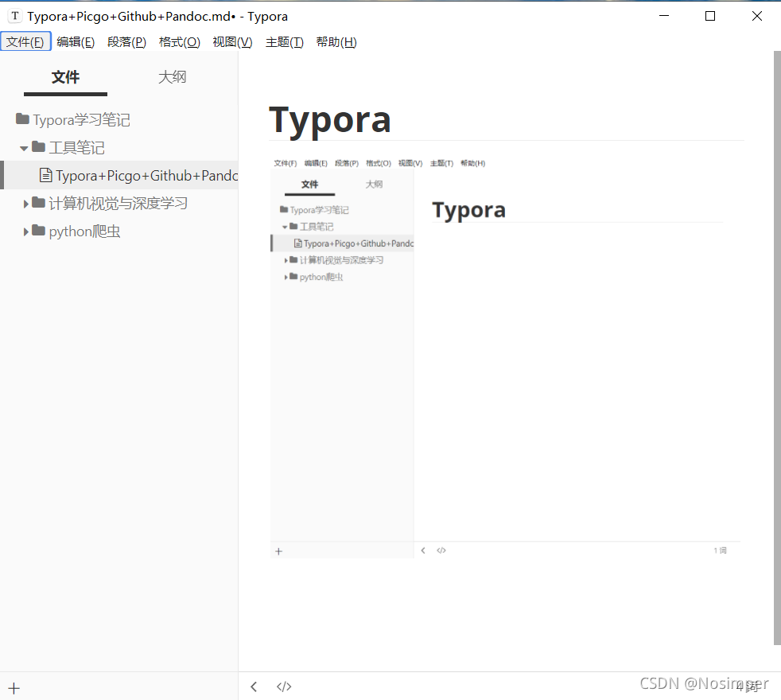Hide the sidebar with the back chevron
Image resolution: width=781 pixels, height=700 pixels.
(x=254, y=686)
